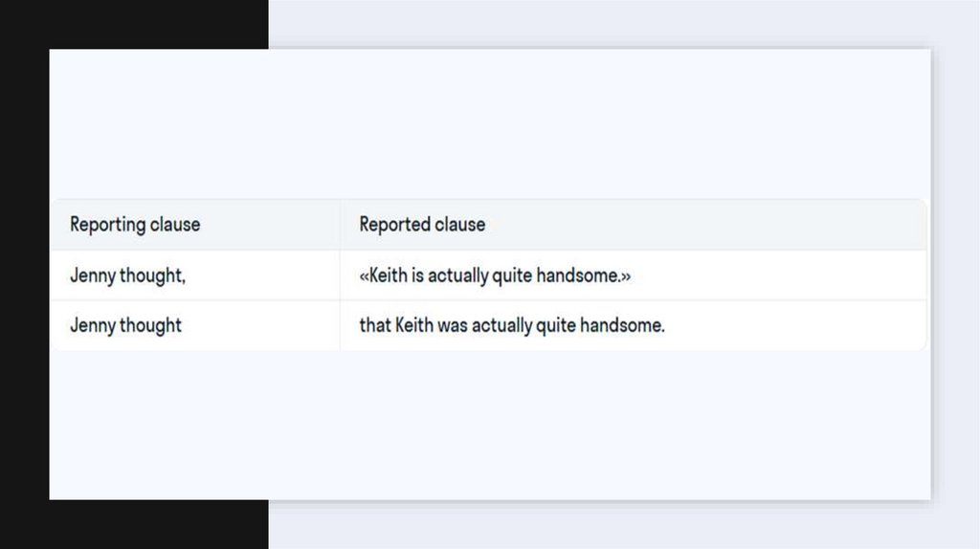This screenshot has height=549, width=980.
Task: Click "actually" in the last table row
Action: click(x=501, y=325)
